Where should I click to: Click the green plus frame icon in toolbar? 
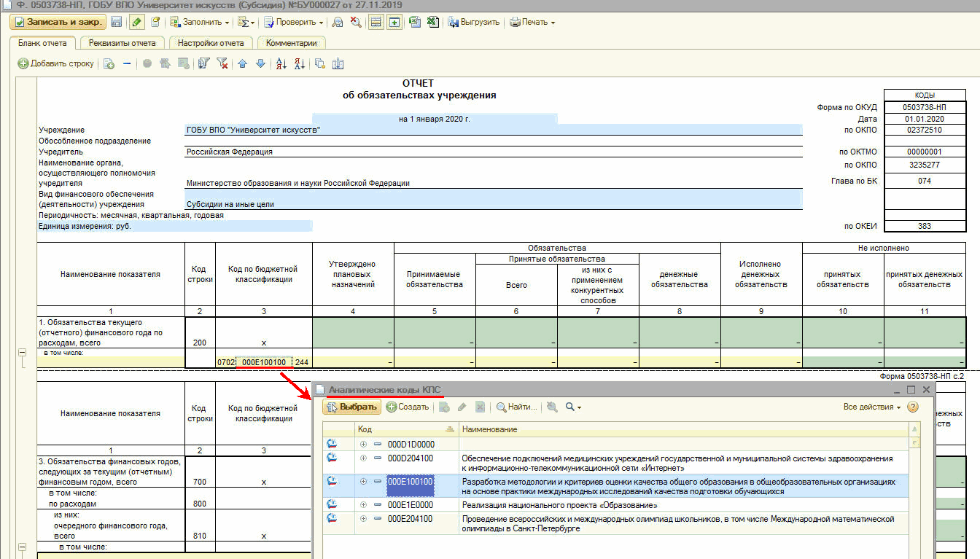pos(394,22)
